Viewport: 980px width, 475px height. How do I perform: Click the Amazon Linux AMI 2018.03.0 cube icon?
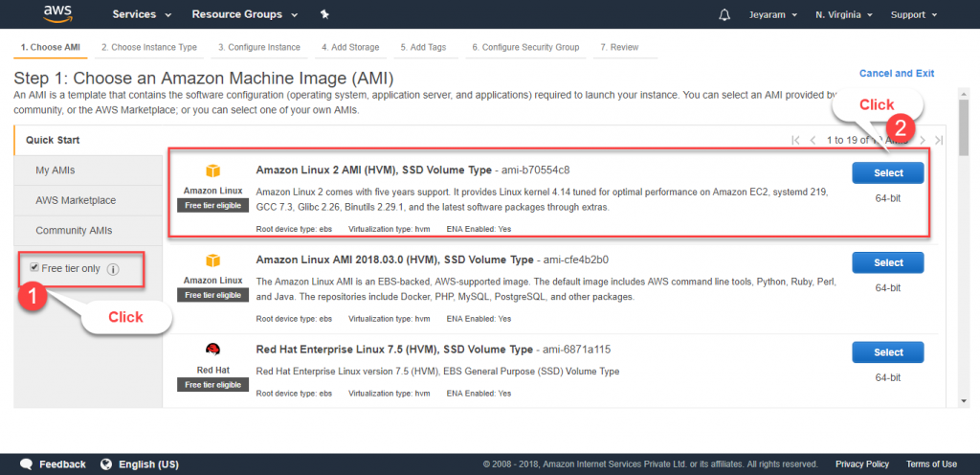point(213,260)
